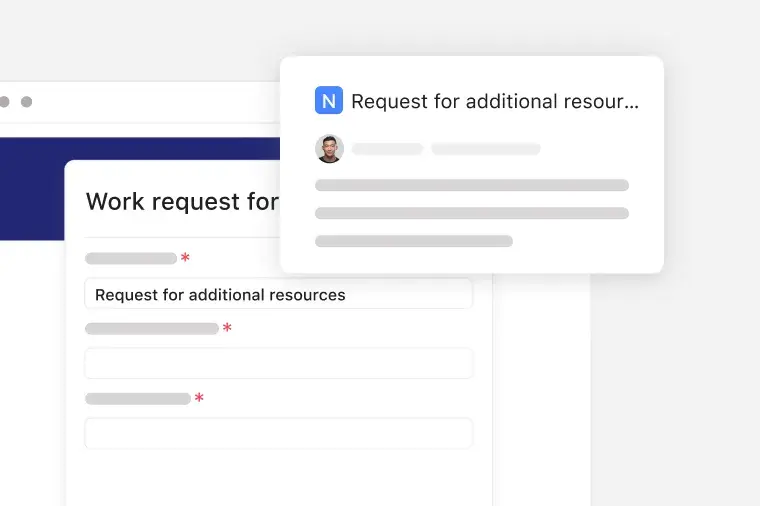Click the 'Work request for' form heading

pyautogui.click(x=183, y=202)
